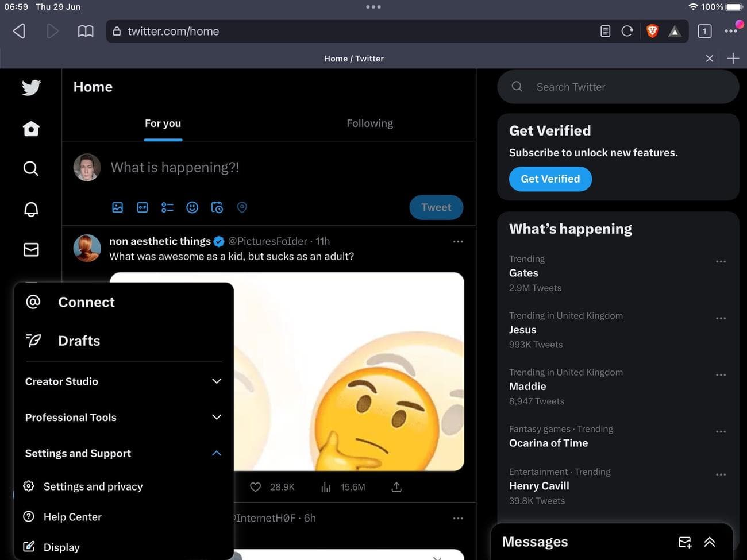Open the trending topic Ocarina of Time
747x560 pixels.
[548, 443]
